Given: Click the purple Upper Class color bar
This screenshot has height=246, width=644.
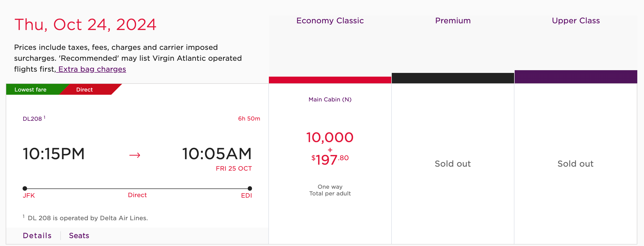Looking at the screenshot, I should (575, 77).
